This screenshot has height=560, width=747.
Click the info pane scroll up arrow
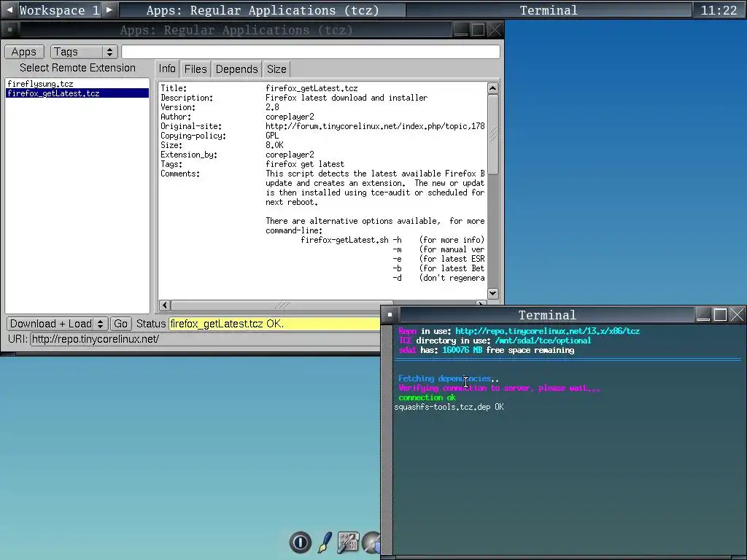point(493,88)
